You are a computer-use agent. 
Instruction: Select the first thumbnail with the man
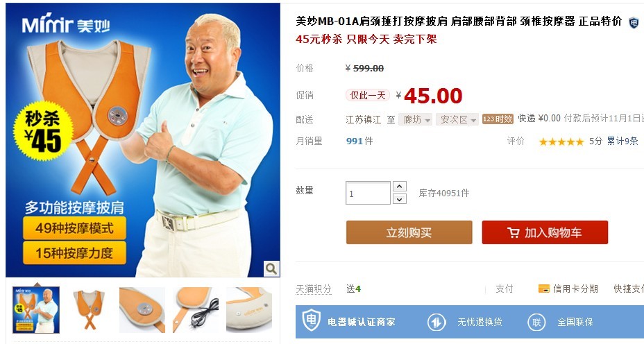pyautogui.click(x=36, y=310)
